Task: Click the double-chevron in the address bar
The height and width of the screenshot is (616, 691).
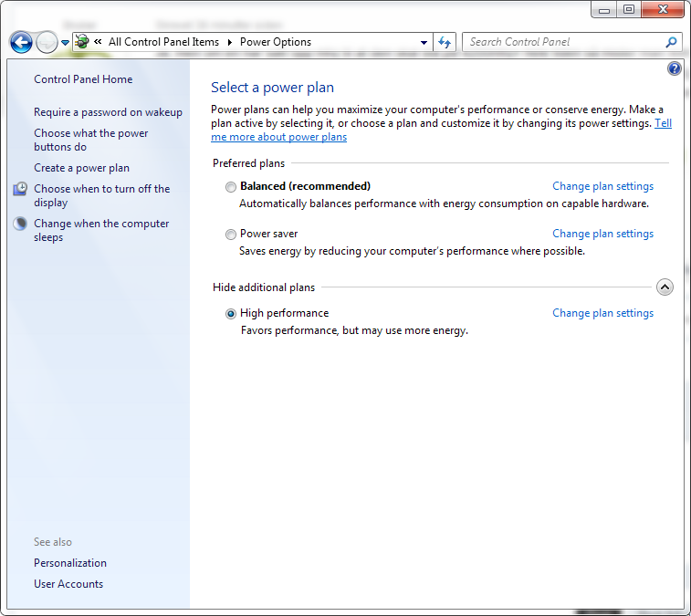Action: (x=98, y=41)
